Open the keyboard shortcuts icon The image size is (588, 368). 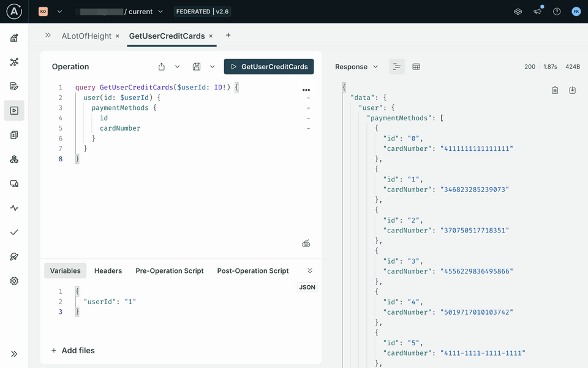pos(306,243)
